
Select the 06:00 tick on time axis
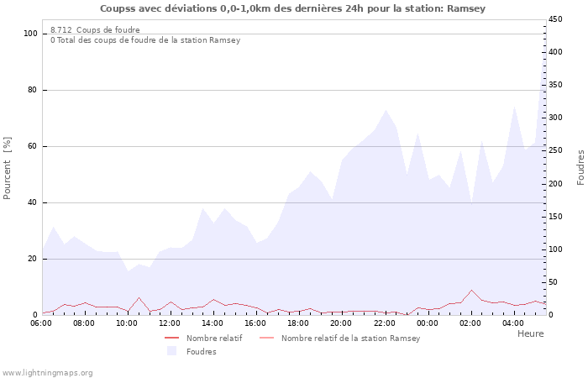(41, 323)
